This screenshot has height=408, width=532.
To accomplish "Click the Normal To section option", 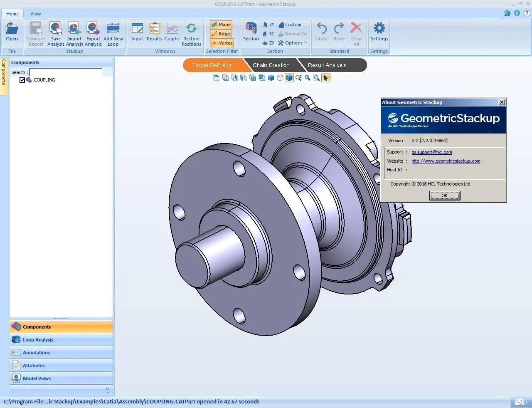I will pyautogui.click(x=292, y=34).
